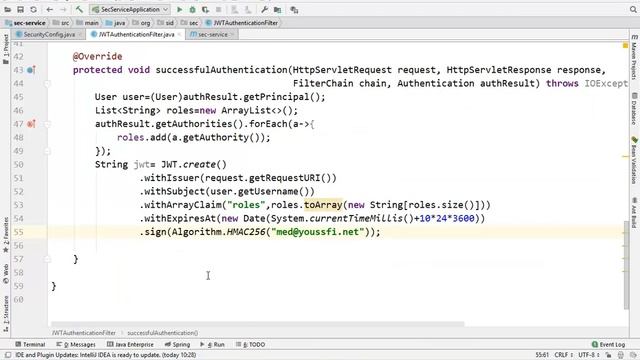
Task: Open the Bean Validation side panel
Action: coord(634,160)
